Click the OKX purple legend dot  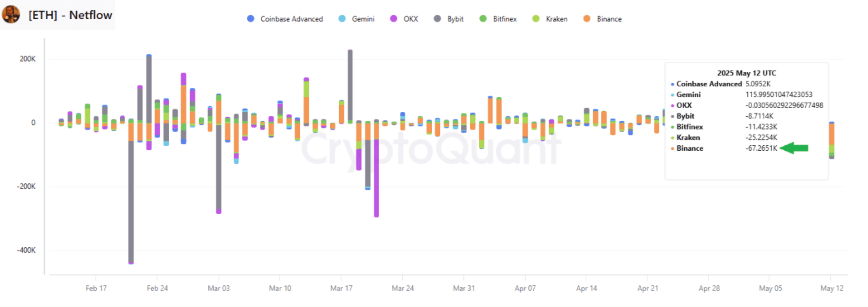coord(393,19)
